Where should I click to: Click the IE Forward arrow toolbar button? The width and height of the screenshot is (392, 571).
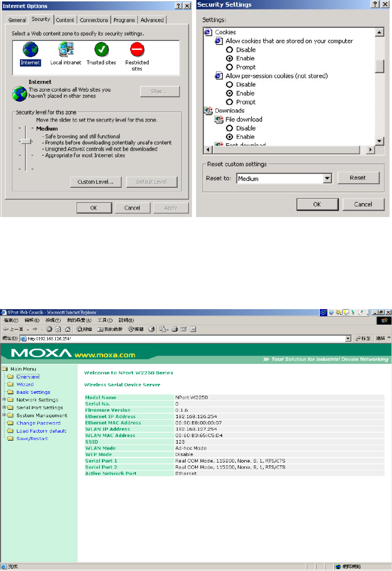click(x=35, y=329)
